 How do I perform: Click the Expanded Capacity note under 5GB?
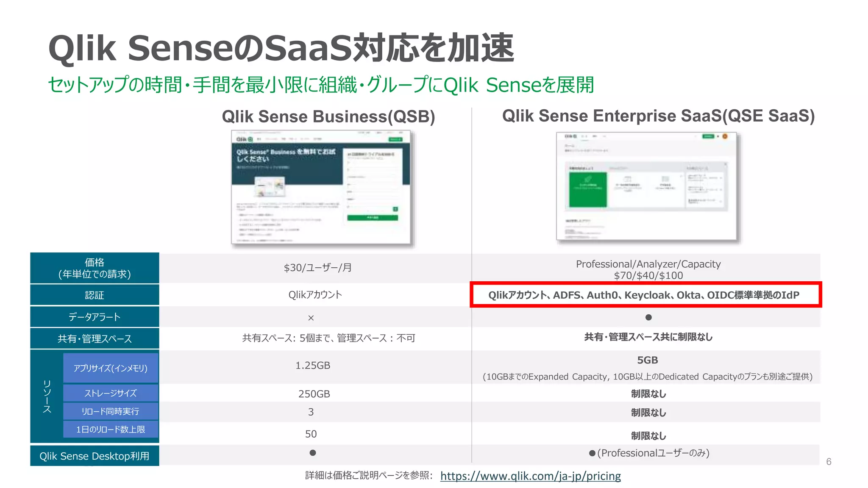coord(648,377)
